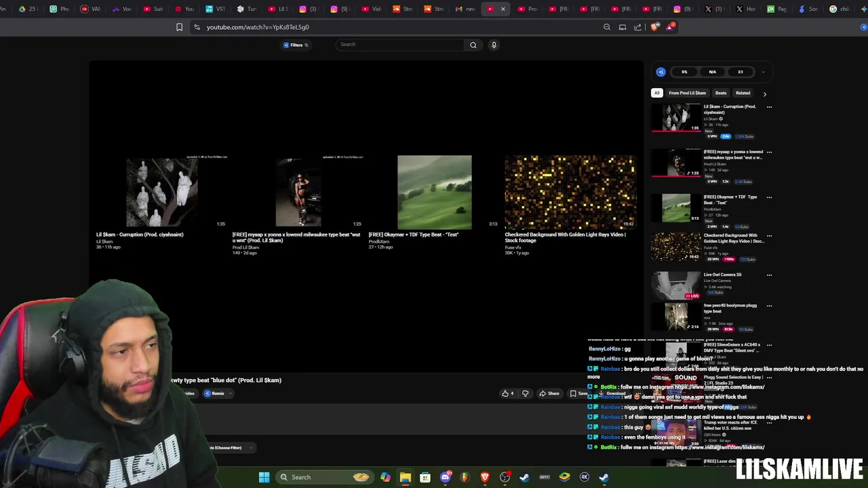
Task: Open options menu for Curruption sidebar video
Action: tap(769, 107)
